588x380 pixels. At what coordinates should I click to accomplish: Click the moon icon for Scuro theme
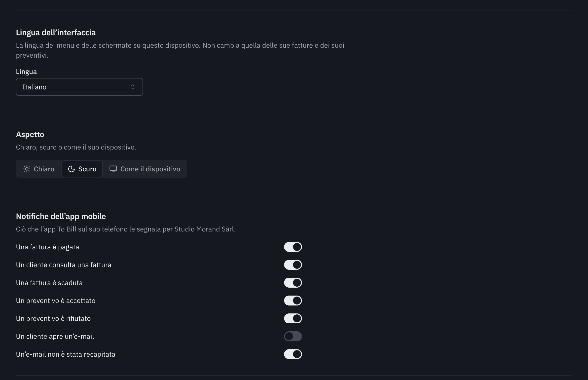pos(72,169)
